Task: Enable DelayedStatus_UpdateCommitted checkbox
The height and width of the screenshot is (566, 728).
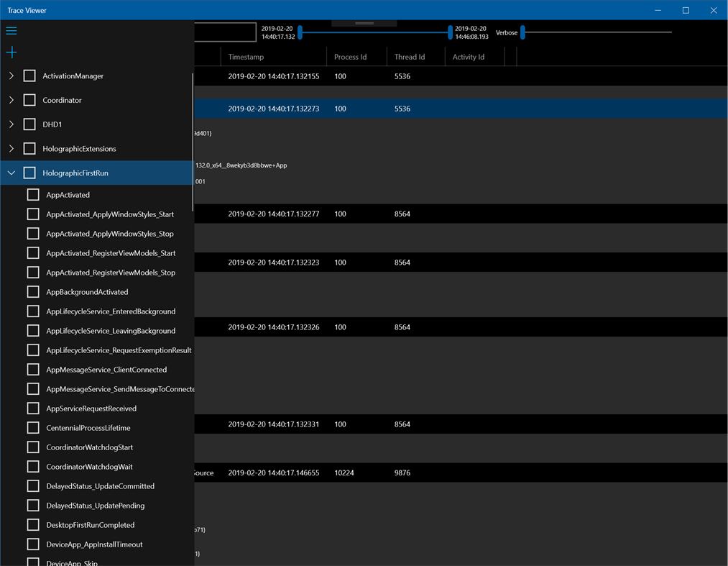Action: pyautogui.click(x=33, y=486)
